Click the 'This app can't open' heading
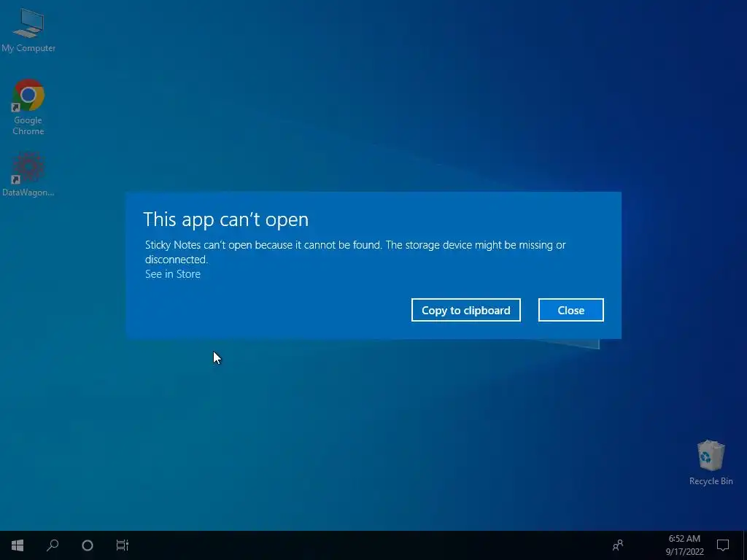 [226, 219]
